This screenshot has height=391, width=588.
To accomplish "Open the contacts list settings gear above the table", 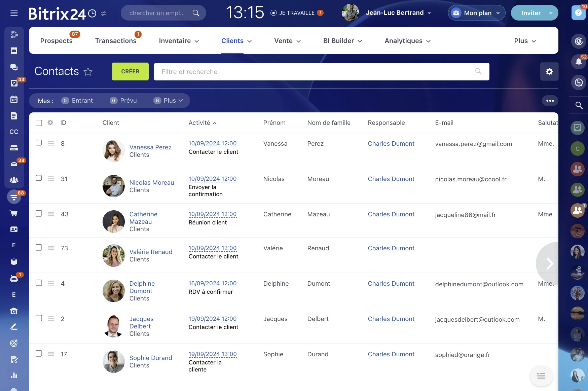I will coord(549,71).
